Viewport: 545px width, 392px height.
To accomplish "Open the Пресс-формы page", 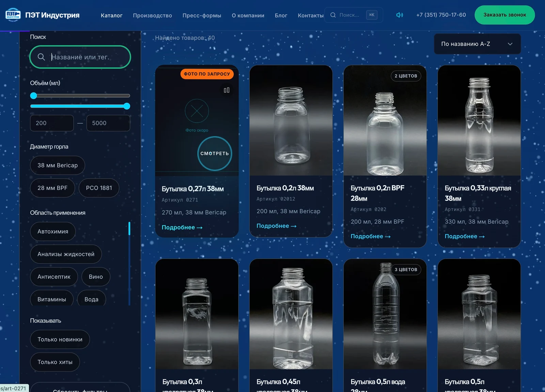I will pyautogui.click(x=202, y=15).
